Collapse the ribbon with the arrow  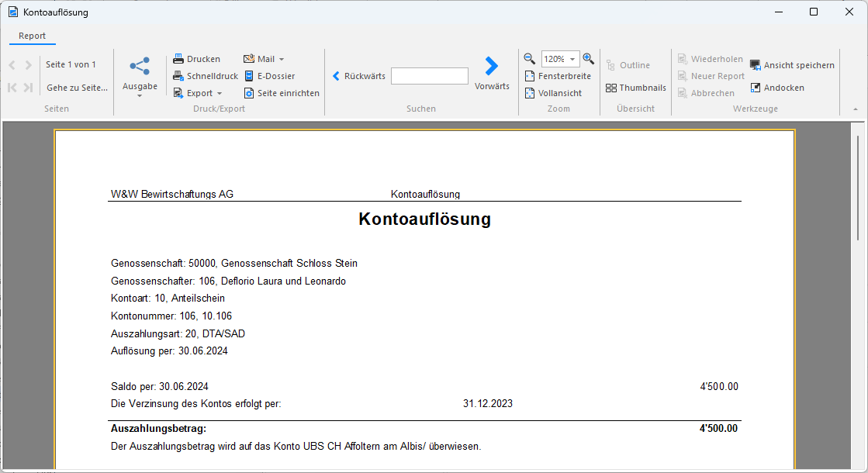tap(856, 109)
